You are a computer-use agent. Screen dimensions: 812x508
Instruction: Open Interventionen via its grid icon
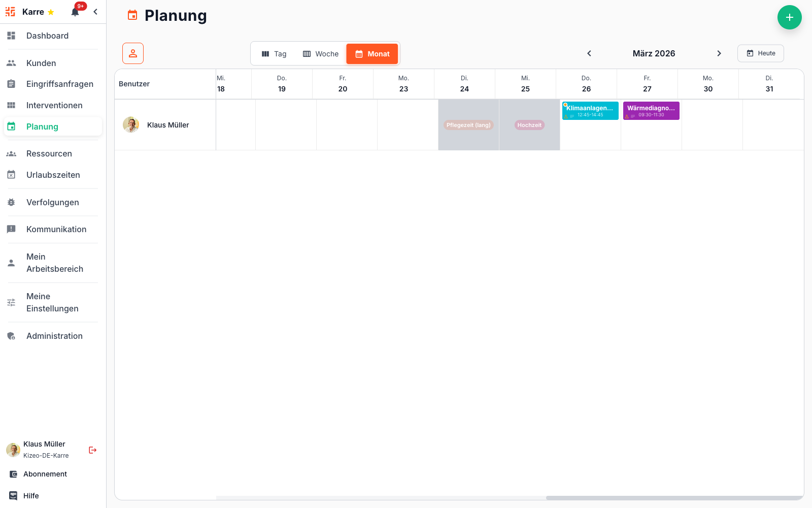11,105
